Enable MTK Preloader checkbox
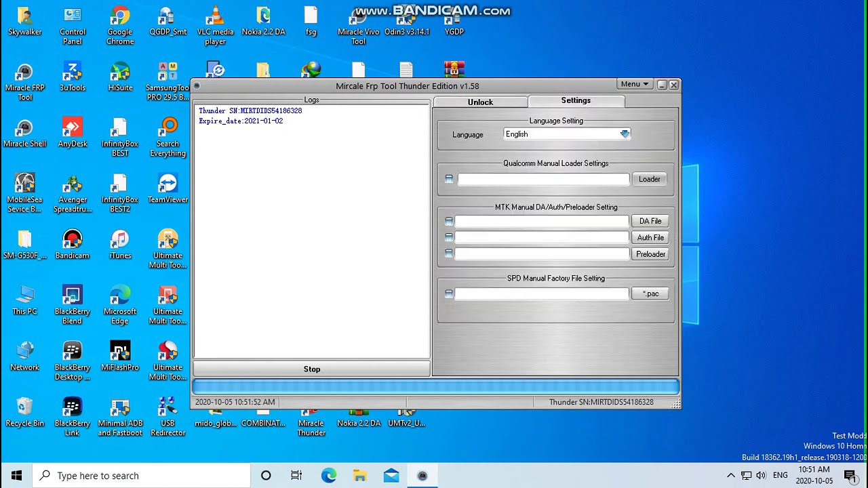Viewport: 868px width, 488px height. pos(449,253)
